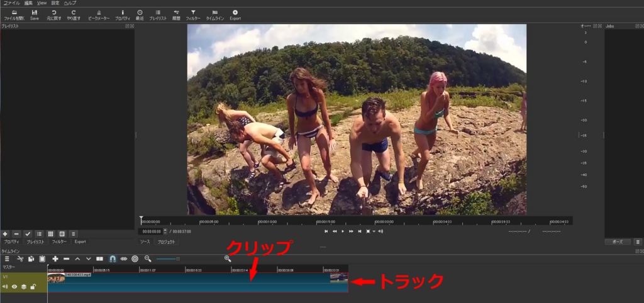
Task: Click the player fast forward button
Action: pos(351,231)
